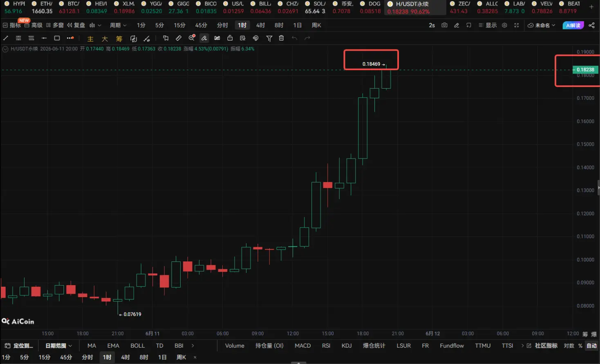The image size is (600, 364).
Task: Select the trend line drawing tool
Action: 6,38
